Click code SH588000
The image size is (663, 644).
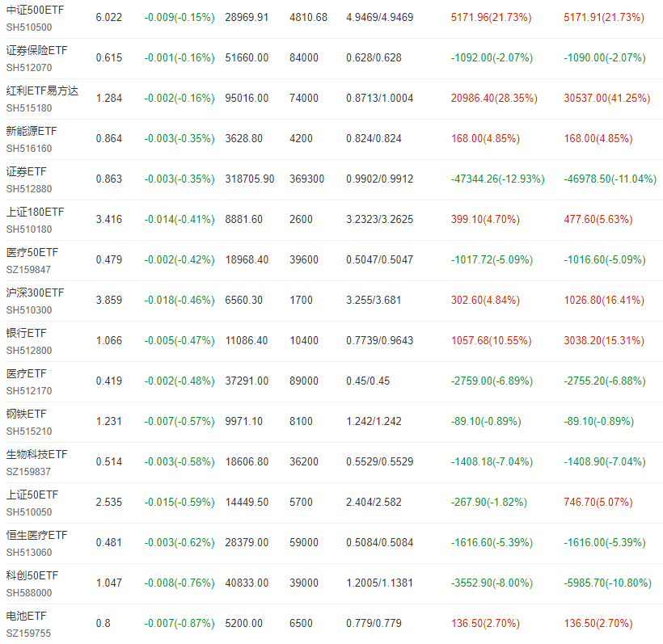(29, 593)
